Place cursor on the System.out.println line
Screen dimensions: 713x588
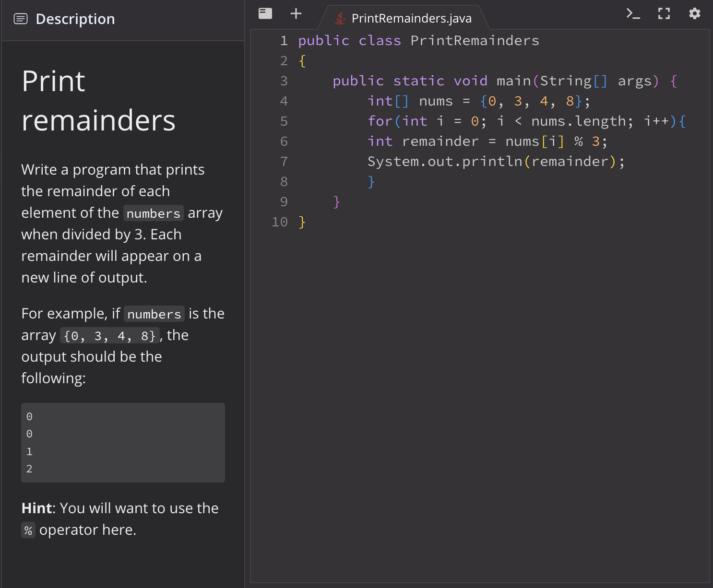pyautogui.click(x=496, y=161)
